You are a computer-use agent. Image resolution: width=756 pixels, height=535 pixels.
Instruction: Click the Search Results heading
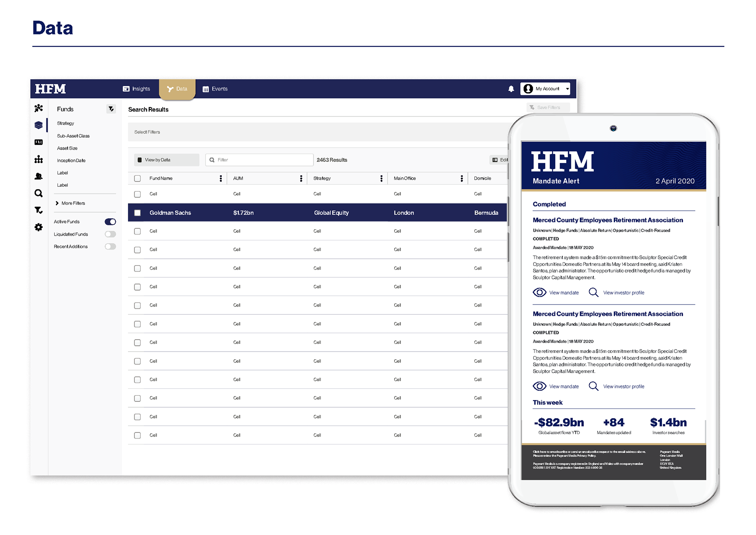click(148, 110)
